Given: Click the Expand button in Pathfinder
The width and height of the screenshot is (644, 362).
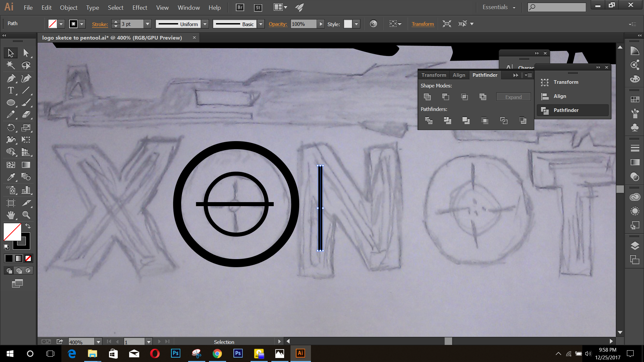Looking at the screenshot, I should click(514, 97).
